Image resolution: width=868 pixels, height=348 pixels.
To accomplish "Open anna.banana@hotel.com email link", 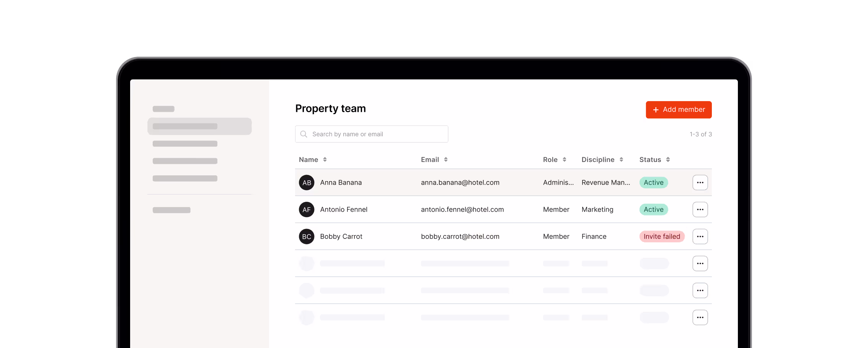I will click(460, 183).
